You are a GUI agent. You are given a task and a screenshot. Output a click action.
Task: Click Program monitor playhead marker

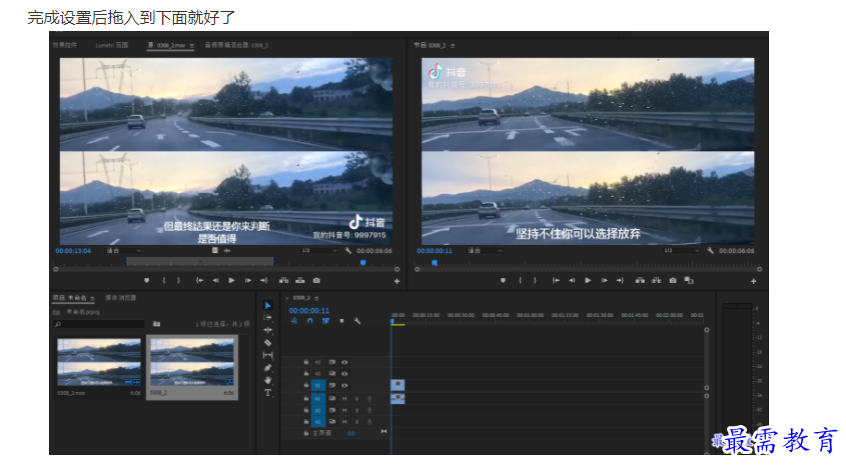pos(434,263)
